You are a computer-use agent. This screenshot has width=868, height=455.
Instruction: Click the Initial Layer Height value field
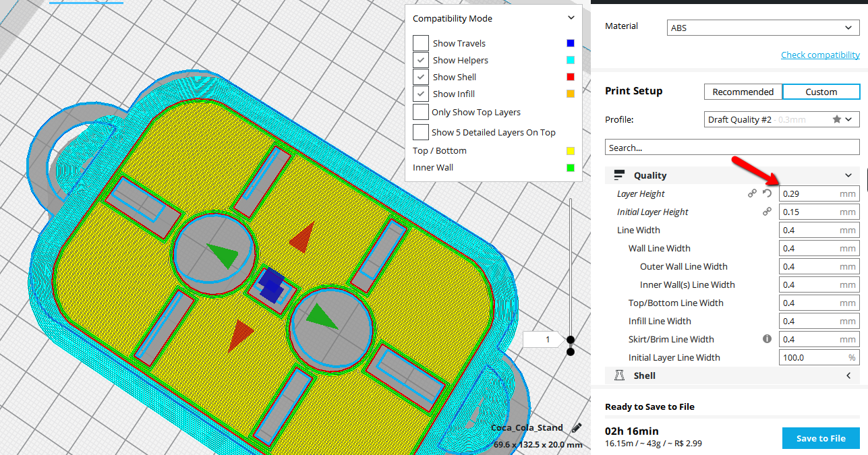819,212
